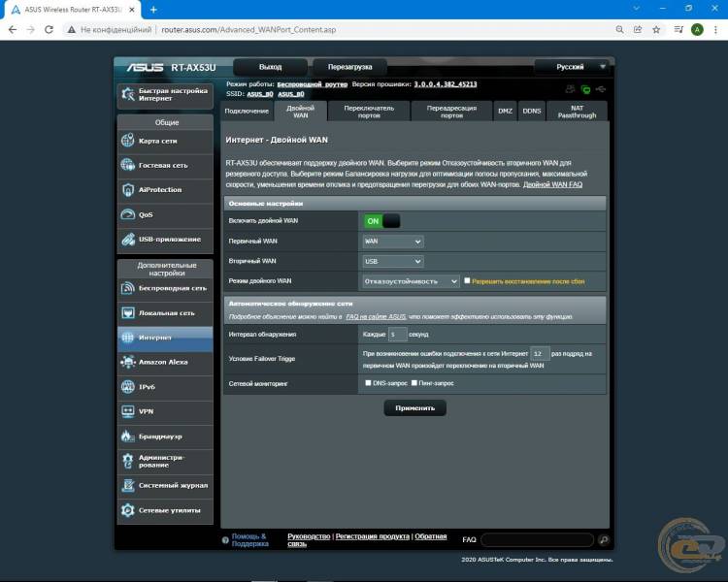Screen dimensions: 728x582
Task: Click the green network status icon
Action: point(586,89)
